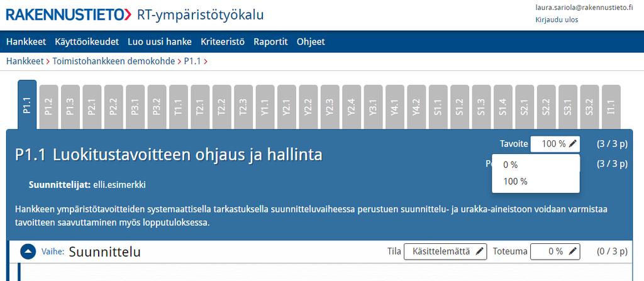
Task: Switch to the I1.1 tab
Action: pos(611,107)
